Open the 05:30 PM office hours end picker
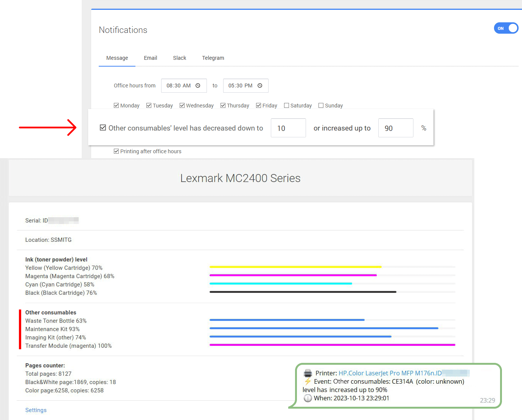 240,86
